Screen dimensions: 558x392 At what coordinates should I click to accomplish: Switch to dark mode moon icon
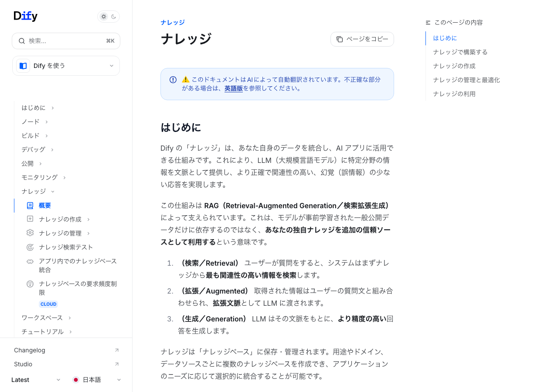[114, 17]
